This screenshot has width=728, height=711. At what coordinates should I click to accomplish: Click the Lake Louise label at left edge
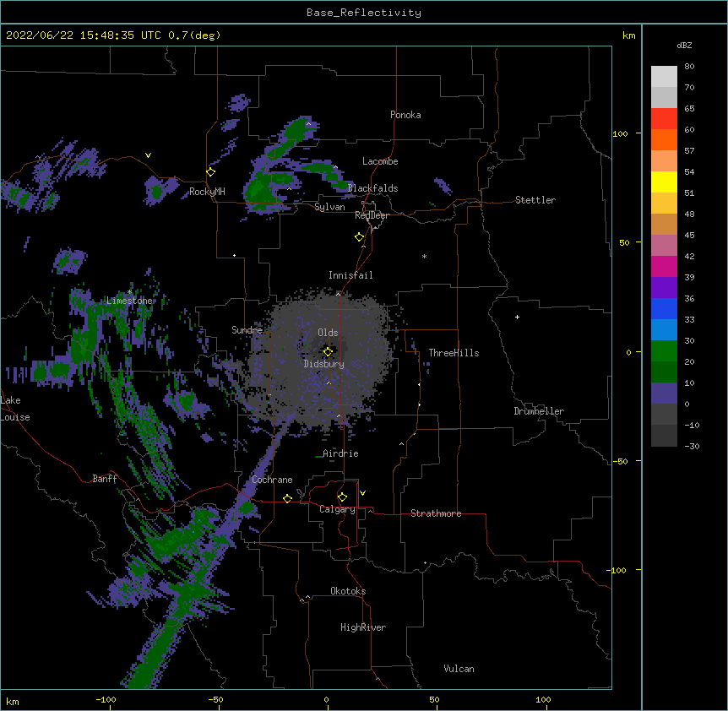point(15,409)
